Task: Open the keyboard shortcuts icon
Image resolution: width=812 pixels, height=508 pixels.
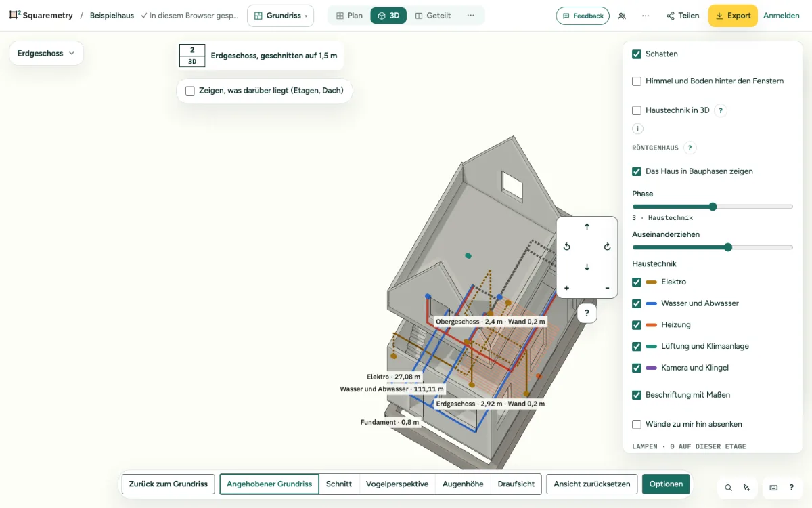Action: (x=773, y=487)
